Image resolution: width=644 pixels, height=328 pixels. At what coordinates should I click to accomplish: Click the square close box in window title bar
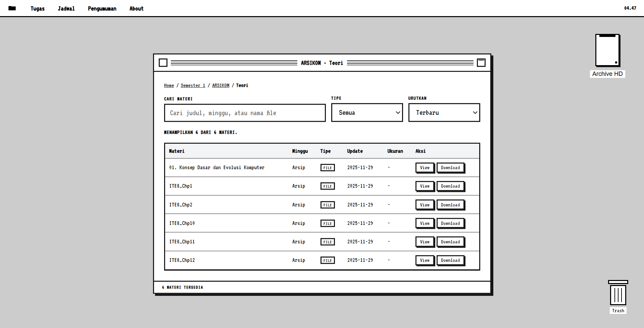163,63
